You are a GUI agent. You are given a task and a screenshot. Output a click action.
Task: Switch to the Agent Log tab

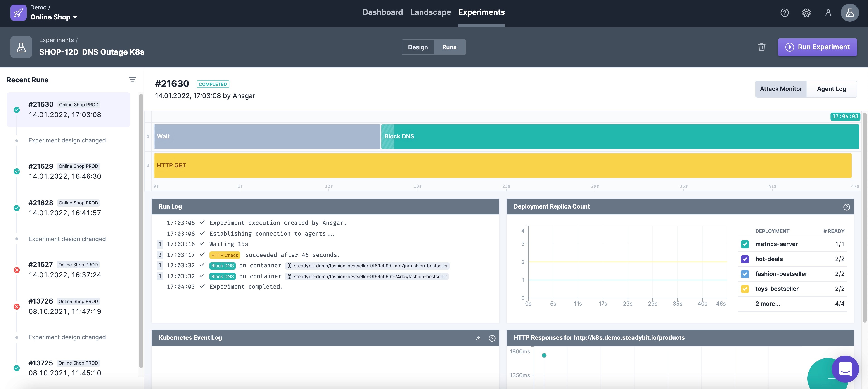[x=831, y=89]
